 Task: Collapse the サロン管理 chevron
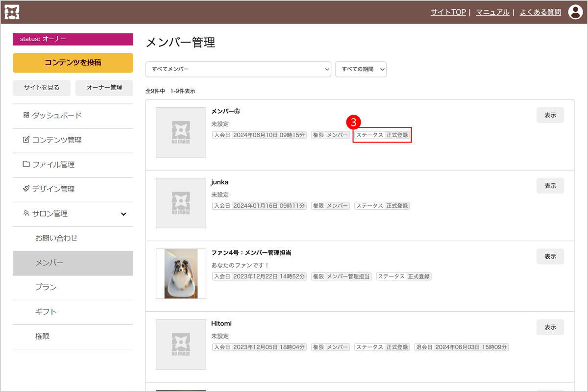[123, 214]
